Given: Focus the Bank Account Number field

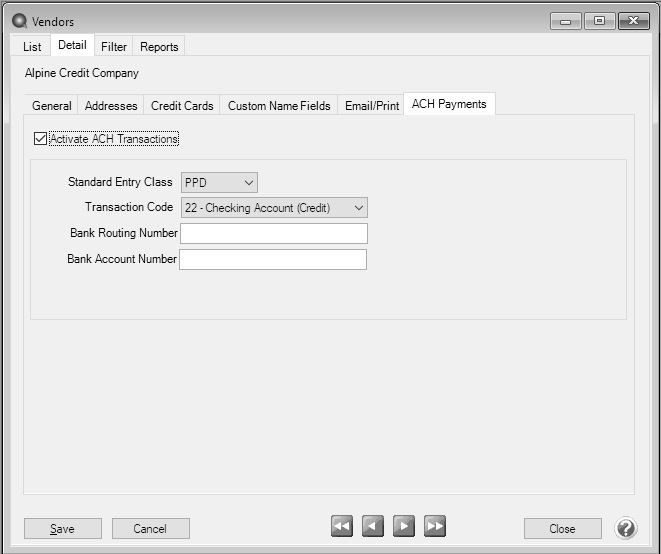Looking at the screenshot, I should click(x=272, y=260).
